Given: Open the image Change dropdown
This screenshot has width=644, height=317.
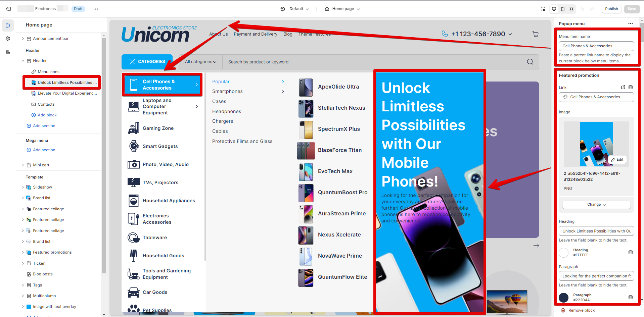Looking at the screenshot, I should (x=596, y=205).
